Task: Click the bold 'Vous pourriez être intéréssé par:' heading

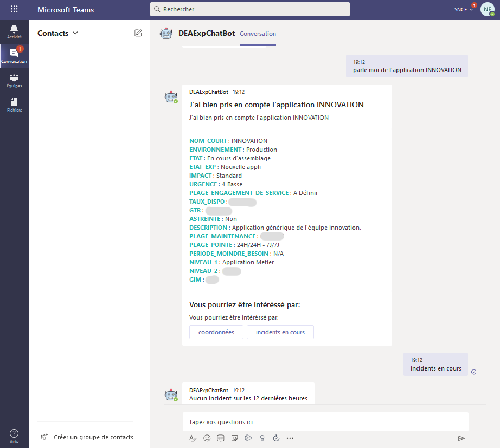Action: point(245,304)
